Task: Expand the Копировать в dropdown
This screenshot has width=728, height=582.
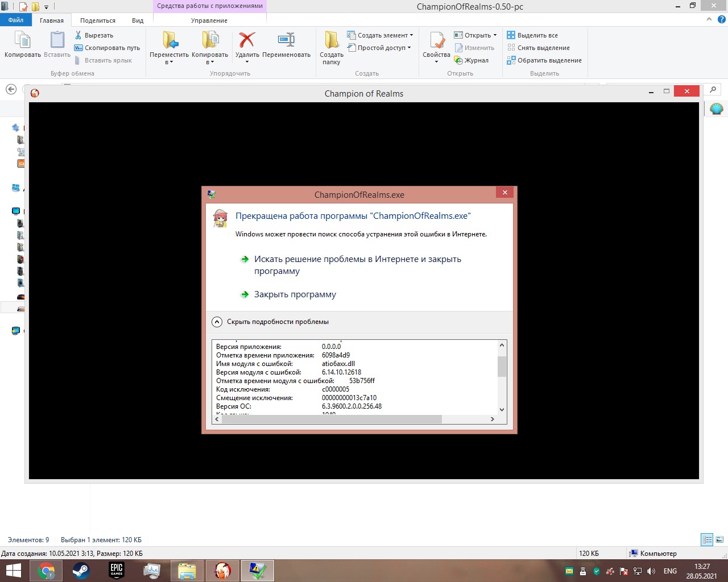Action: point(210,59)
